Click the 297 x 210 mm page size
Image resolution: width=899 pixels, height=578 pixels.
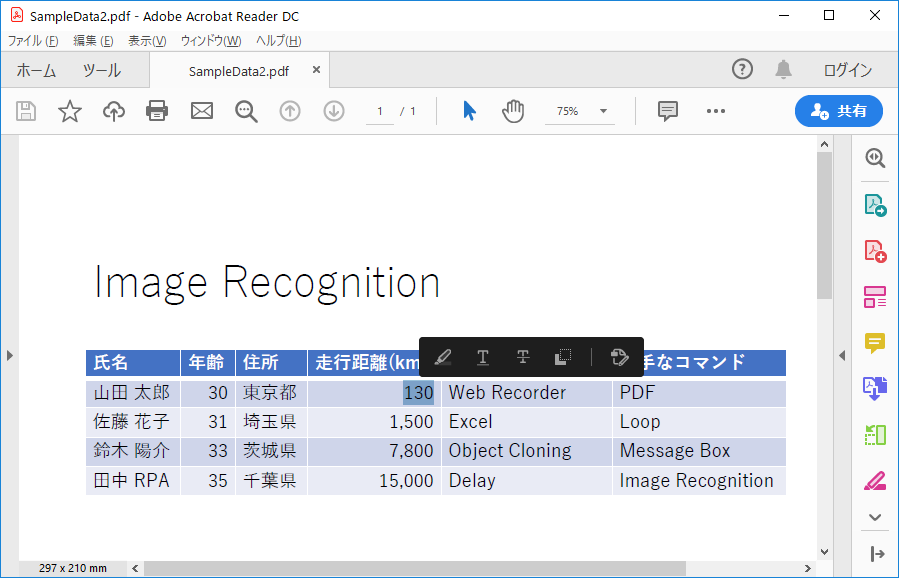(x=72, y=568)
